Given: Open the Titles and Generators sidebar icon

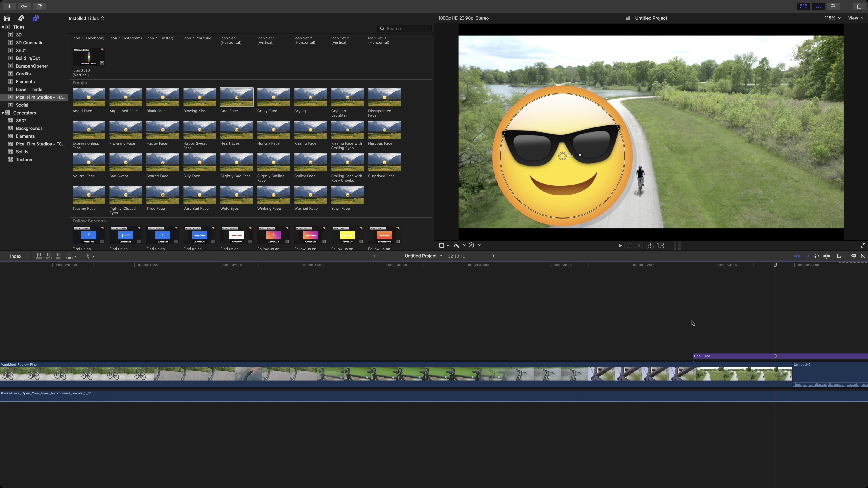Looking at the screenshot, I should (x=35, y=18).
